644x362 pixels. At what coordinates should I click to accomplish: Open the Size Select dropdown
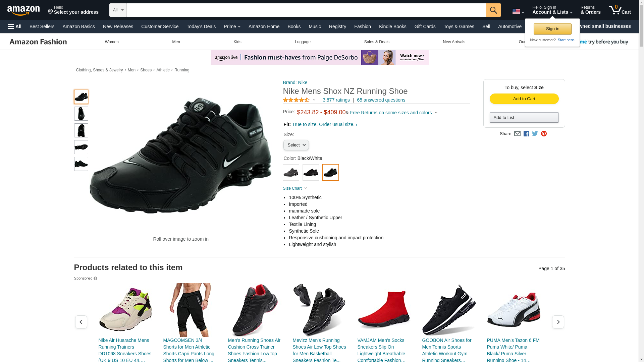(x=296, y=145)
